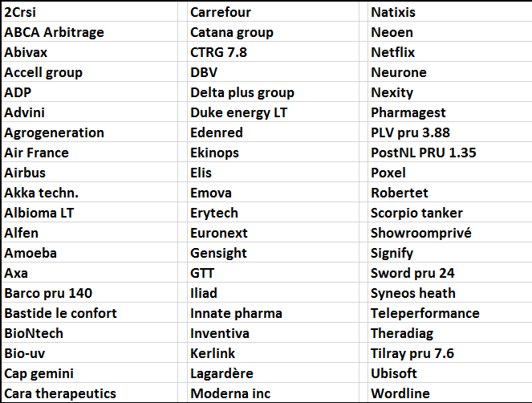
Task: Click the Natixis cell
Action: pos(450,12)
